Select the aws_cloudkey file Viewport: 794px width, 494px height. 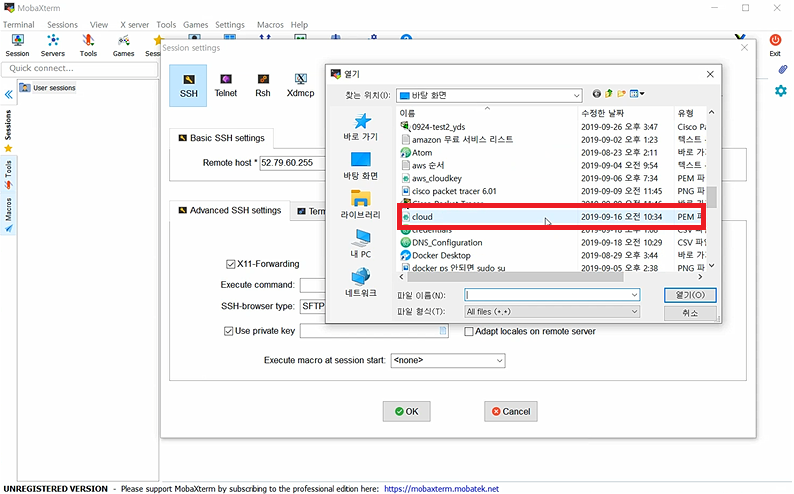pos(431,178)
